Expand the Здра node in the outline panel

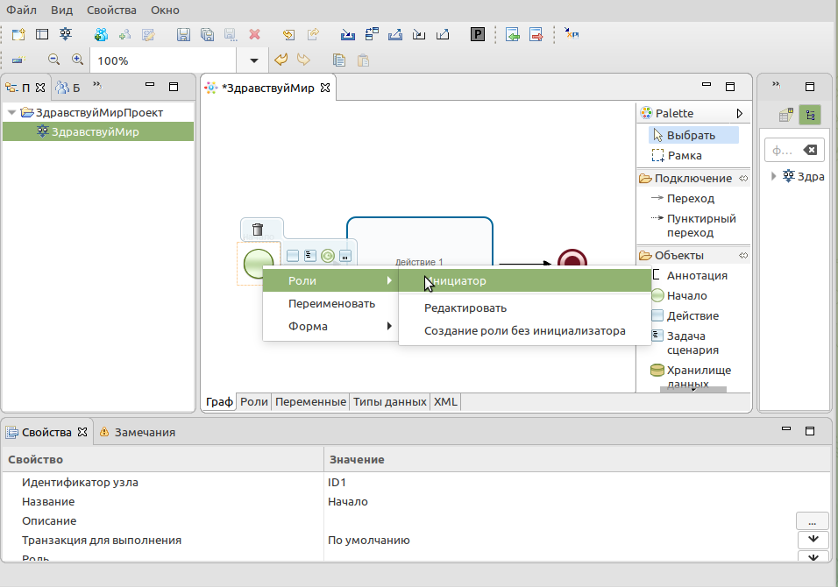click(x=773, y=176)
